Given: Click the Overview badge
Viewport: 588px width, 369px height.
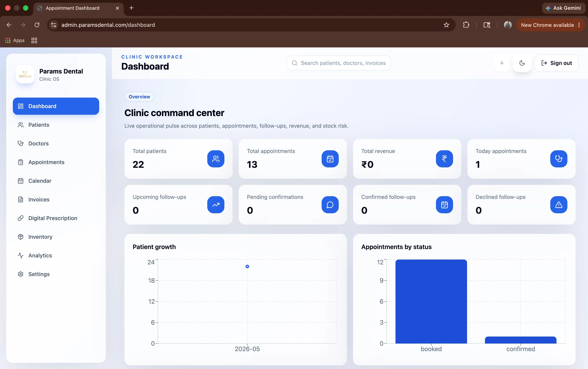Looking at the screenshot, I should point(139,97).
